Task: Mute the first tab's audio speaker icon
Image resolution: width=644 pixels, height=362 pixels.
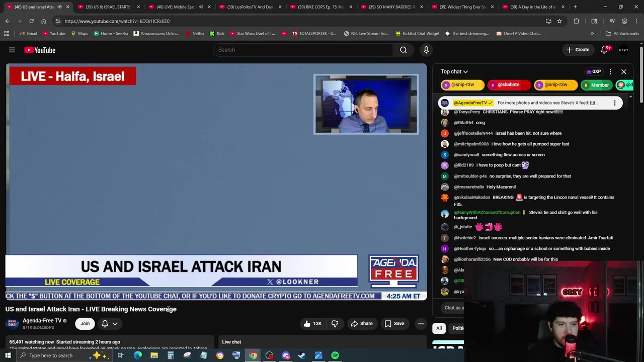Action: (59, 7)
